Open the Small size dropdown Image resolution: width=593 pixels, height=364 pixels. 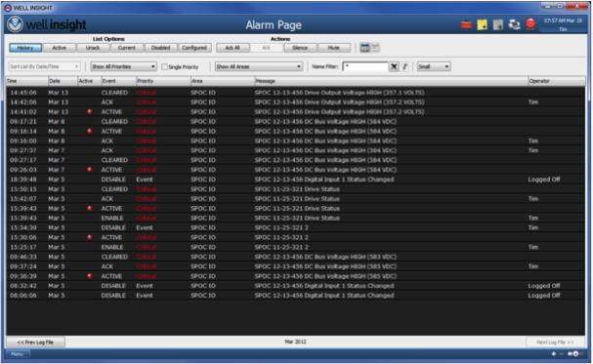434,66
